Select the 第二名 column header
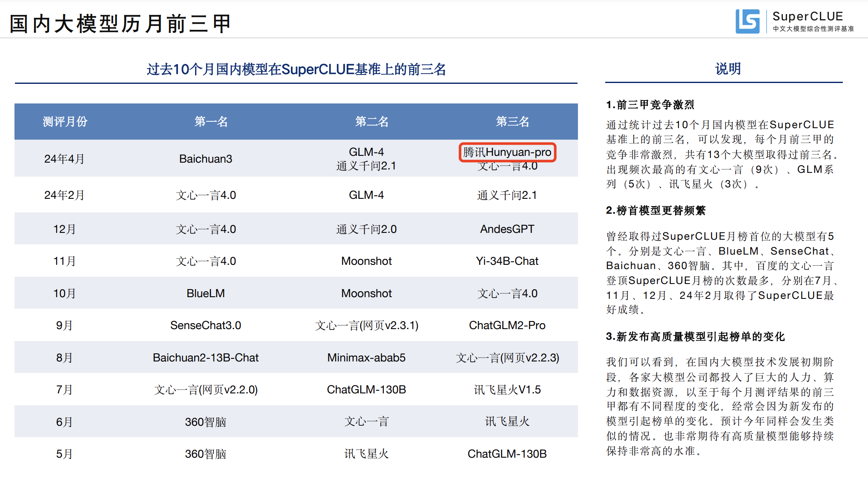The height and width of the screenshot is (493, 868). pyautogui.click(x=372, y=122)
